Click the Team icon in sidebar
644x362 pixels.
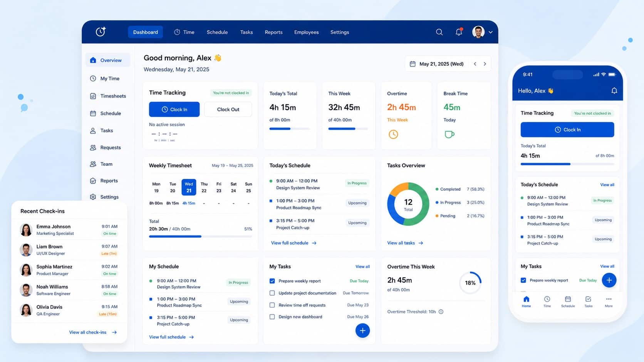[x=93, y=164]
